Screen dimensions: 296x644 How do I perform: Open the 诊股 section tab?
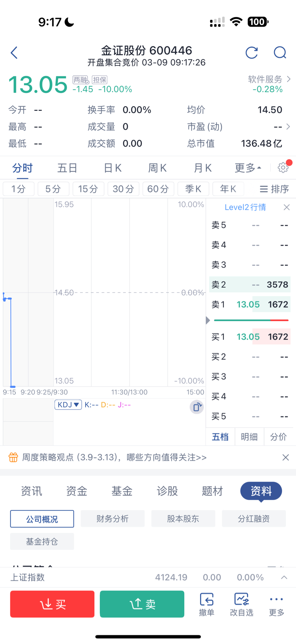[x=167, y=491]
